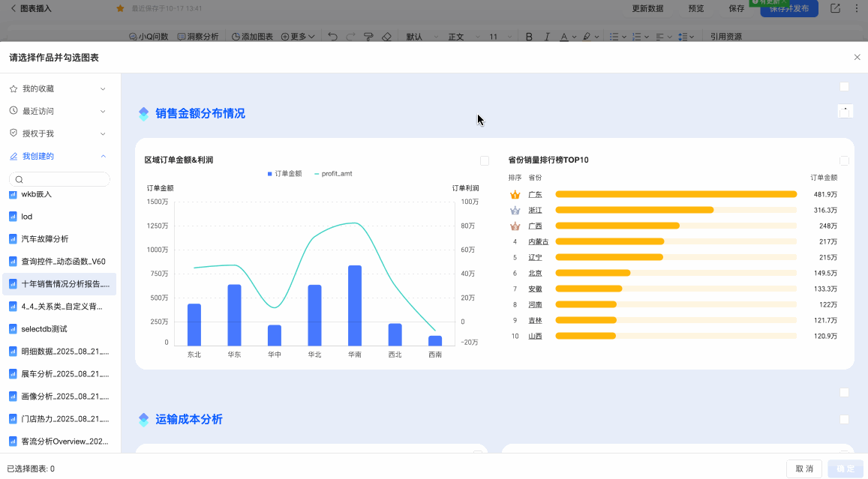Click 添加图表 in the toolbar
This screenshot has width=868, height=479.
pyautogui.click(x=252, y=37)
